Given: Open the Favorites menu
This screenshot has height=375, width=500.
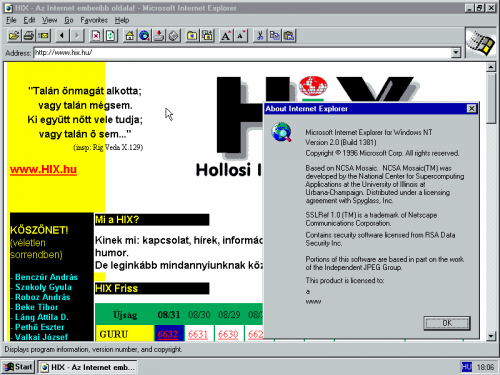Looking at the screenshot, I should 94,20.
